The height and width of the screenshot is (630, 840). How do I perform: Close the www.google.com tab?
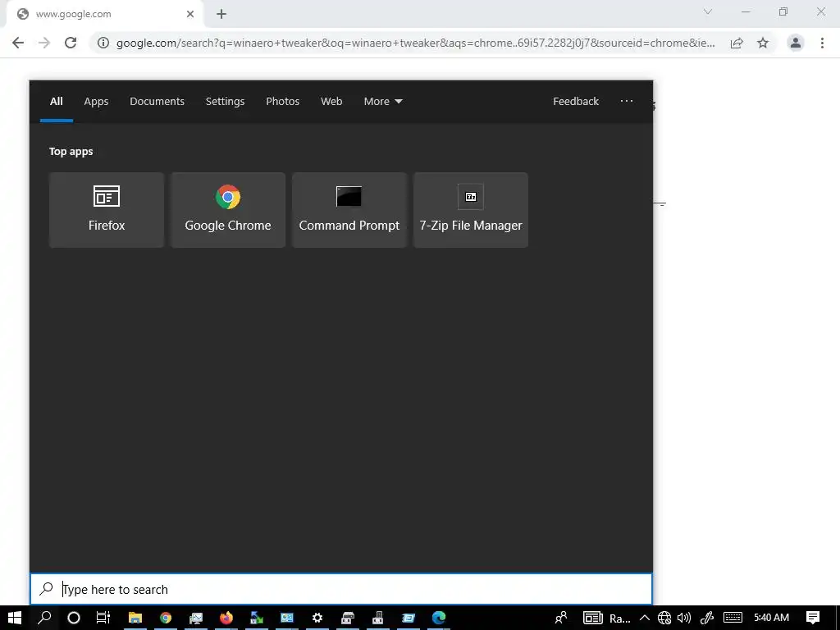pyautogui.click(x=190, y=14)
